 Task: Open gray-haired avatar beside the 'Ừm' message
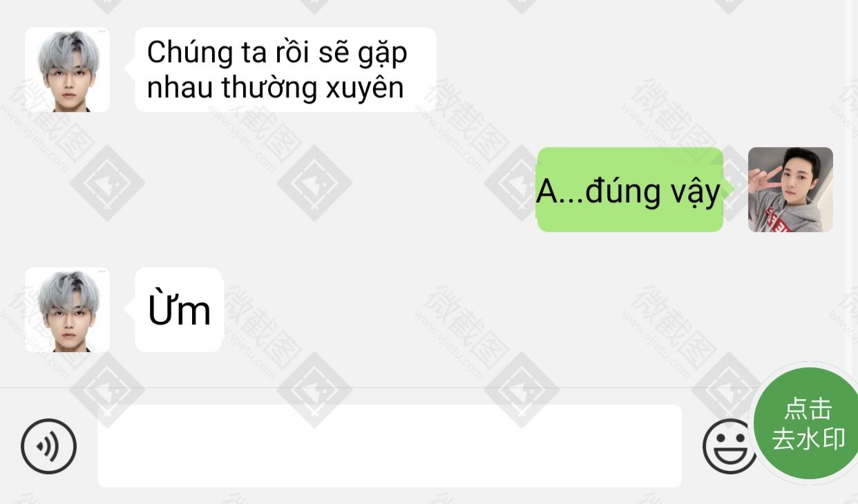(x=67, y=310)
